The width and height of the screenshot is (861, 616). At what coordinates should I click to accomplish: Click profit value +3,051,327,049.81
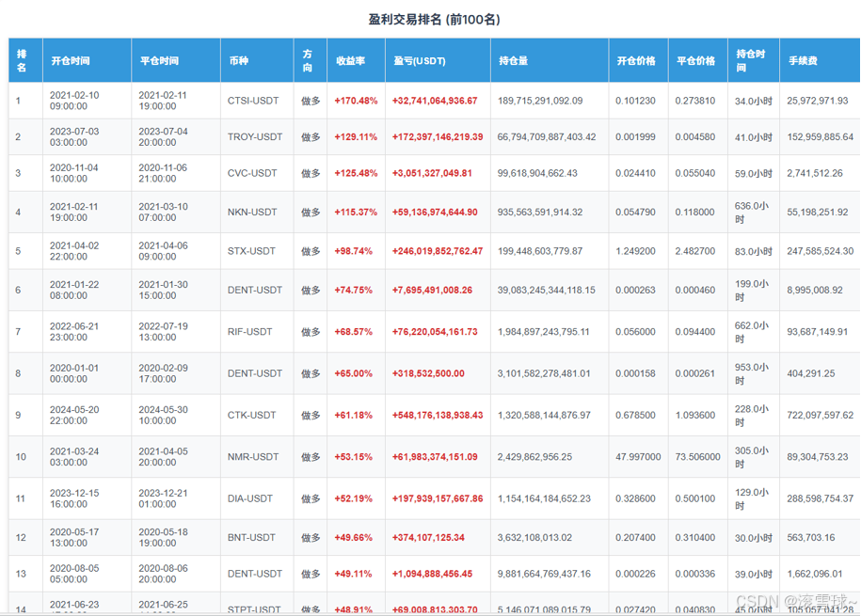click(x=432, y=173)
